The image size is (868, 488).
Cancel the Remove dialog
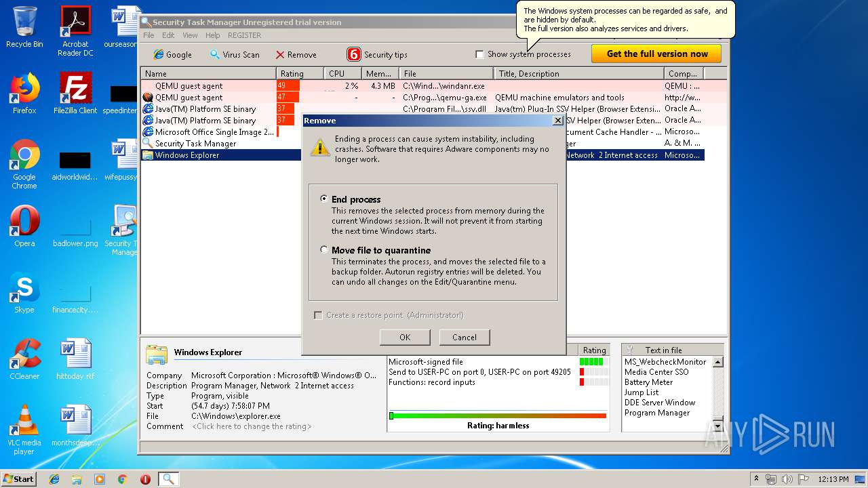[465, 337]
